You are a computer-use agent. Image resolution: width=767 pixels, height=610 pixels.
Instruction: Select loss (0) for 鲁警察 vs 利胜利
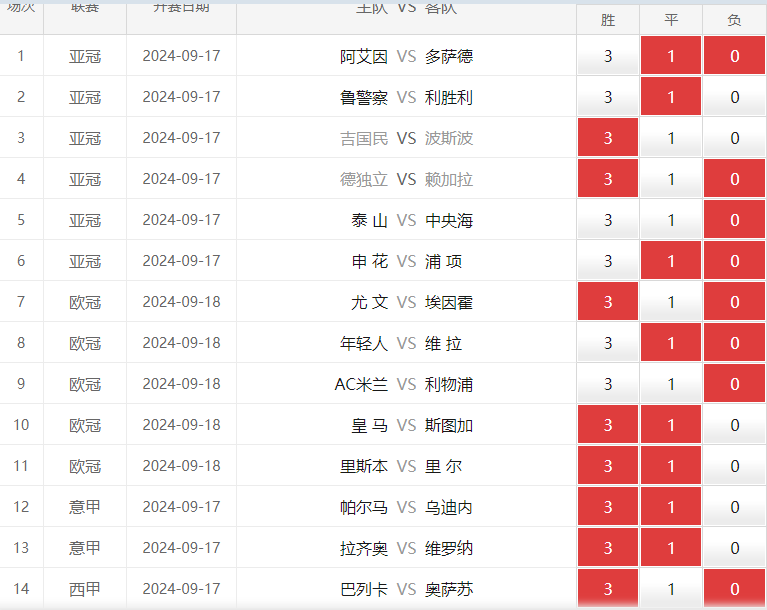tap(734, 97)
